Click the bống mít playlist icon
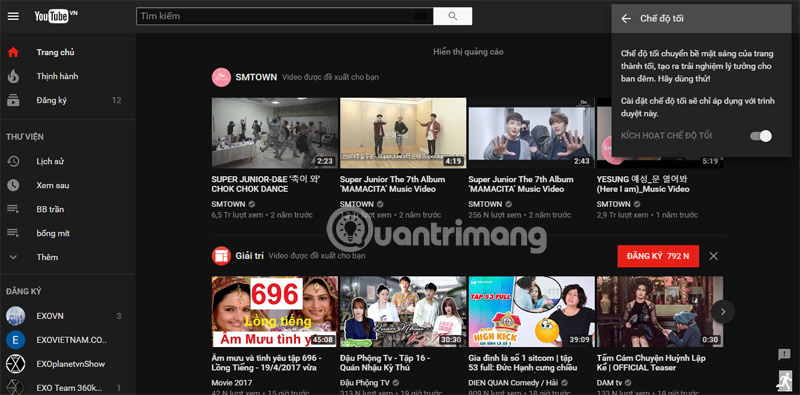Screen dimensions: 800x395 coord(13,233)
